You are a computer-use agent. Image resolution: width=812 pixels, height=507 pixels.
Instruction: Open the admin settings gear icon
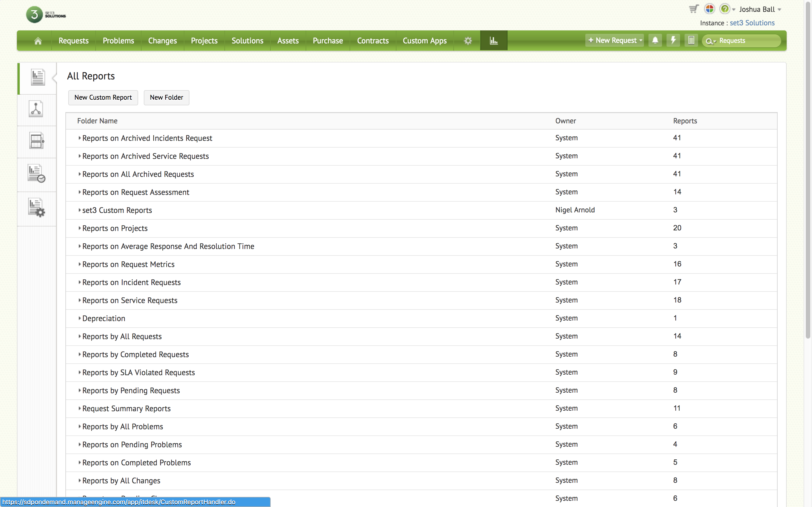point(468,41)
